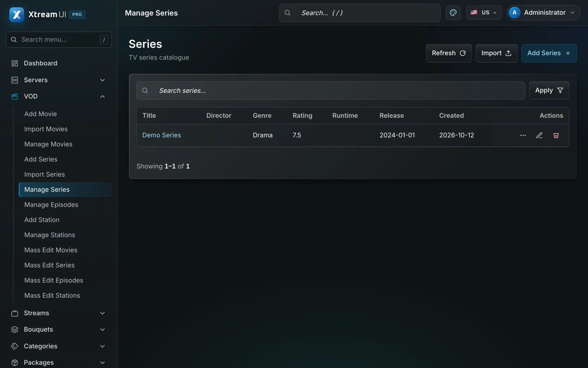The image size is (588, 368).
Task: Click the Refresh button
Action: (x=449, y=53)
